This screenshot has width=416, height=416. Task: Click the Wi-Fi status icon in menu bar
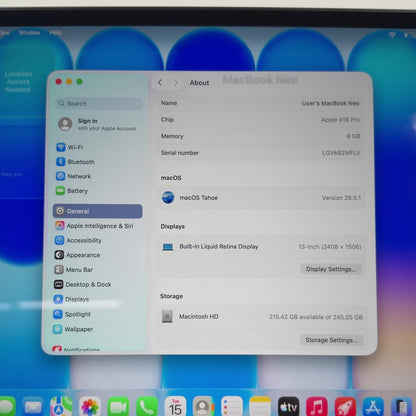point(392,34)
